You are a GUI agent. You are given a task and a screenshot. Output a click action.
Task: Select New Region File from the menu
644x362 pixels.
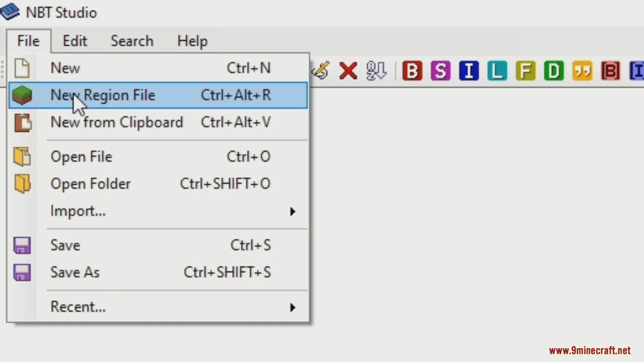coord(158,95)
